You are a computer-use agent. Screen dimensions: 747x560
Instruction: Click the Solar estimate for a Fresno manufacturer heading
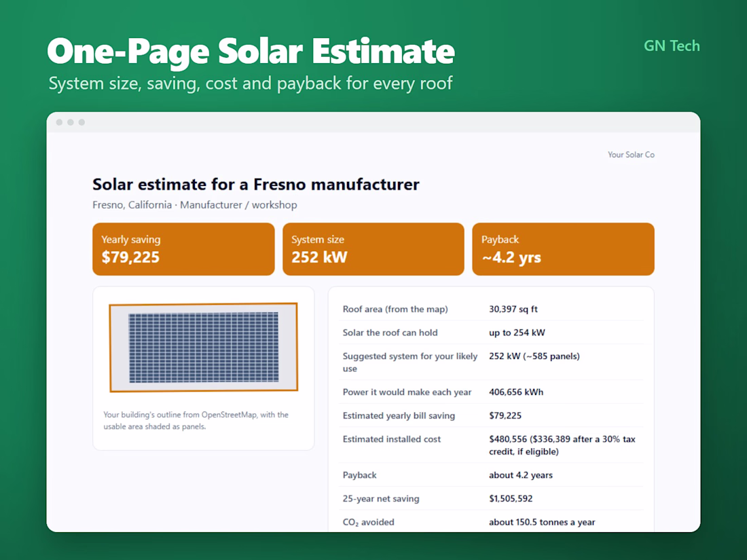pyautogui.click(x=256, y=184)
